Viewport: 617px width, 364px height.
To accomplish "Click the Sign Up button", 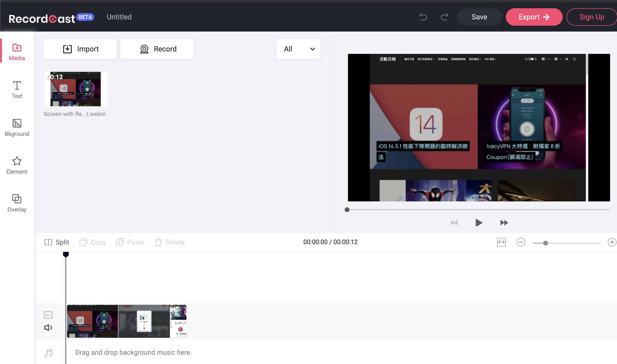I will coord(592,17).
